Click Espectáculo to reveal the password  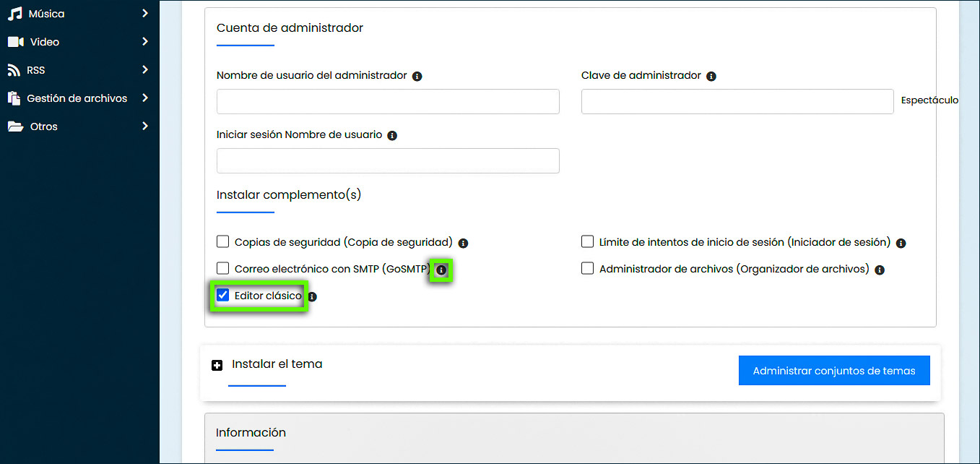929,100
